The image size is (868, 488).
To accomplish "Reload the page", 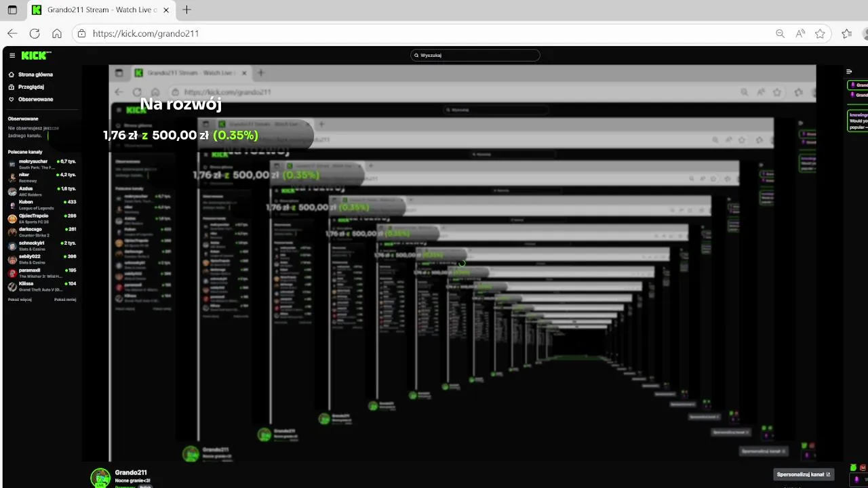I will (x=35, y=33).
